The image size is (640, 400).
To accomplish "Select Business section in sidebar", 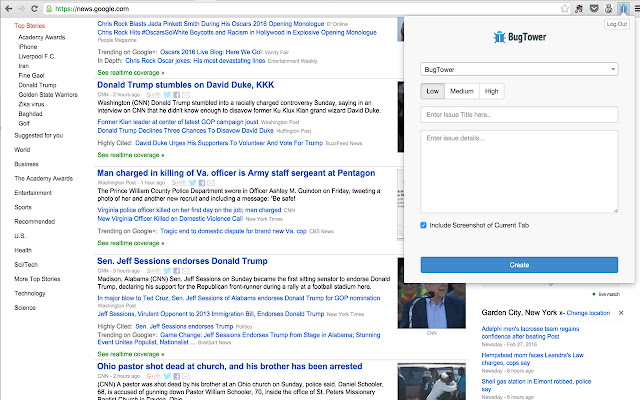I will point(27,164).
